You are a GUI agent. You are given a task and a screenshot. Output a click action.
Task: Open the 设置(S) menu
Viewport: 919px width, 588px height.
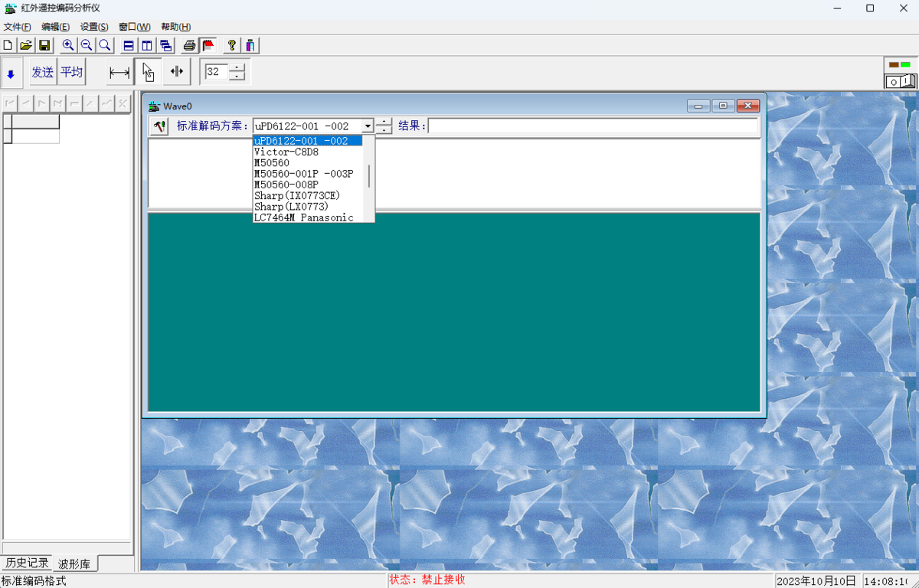click(94, 27)
